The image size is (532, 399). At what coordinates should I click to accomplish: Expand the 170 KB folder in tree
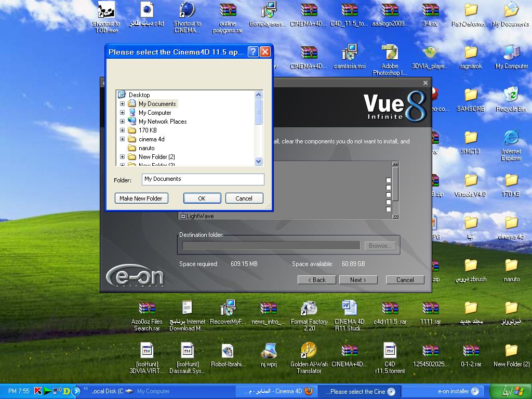122,130
